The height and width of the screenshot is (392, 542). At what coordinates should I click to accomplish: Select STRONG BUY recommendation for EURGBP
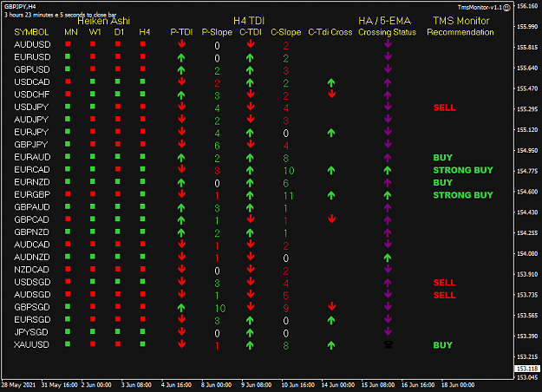463,195
